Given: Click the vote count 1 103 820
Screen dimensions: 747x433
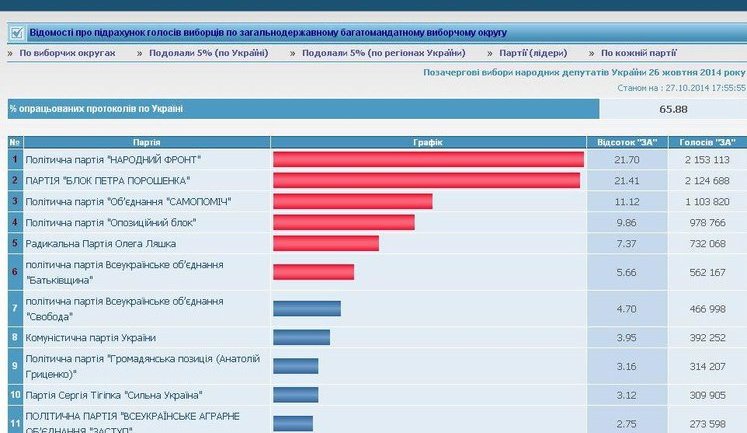Looking at the screenshot, I should (707, 202).
